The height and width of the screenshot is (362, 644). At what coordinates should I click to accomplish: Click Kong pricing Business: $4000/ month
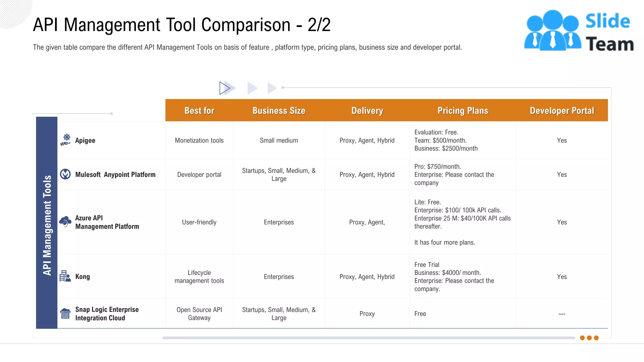click(x=447, y=272)
